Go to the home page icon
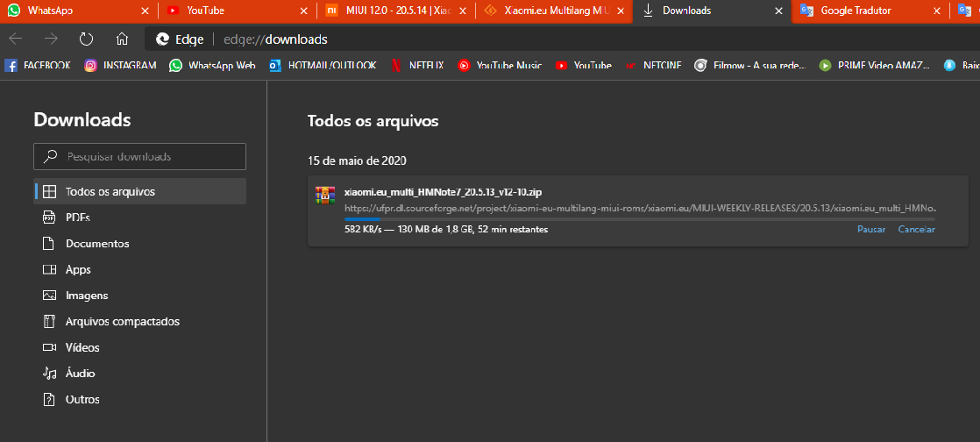Screen dimensions: 980x442 click(122, 39)
